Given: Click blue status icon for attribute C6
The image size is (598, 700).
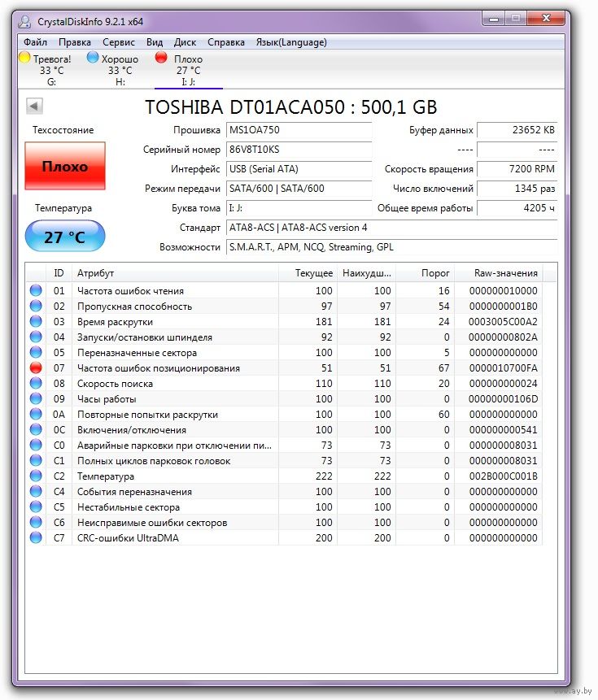Looking at the screenshot, I should coord(36,522).
